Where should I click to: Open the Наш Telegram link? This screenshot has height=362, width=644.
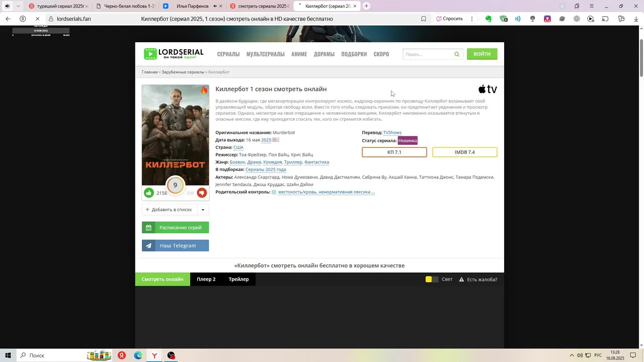175,245
